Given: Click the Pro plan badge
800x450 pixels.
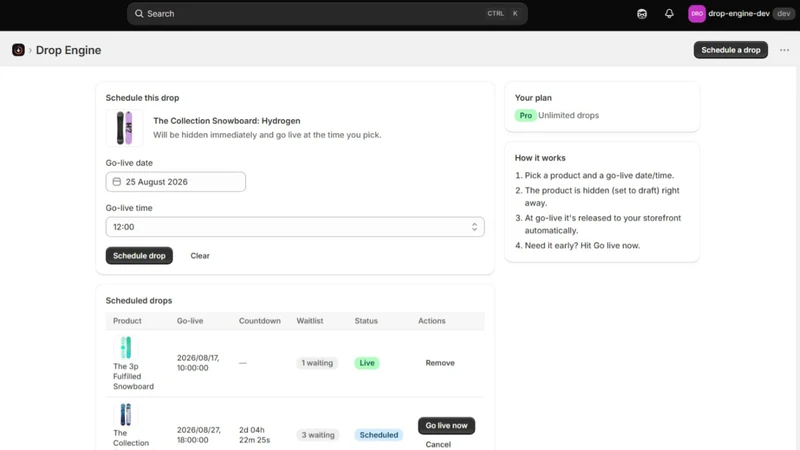Looking at the screenshot, I should (526, 115).
